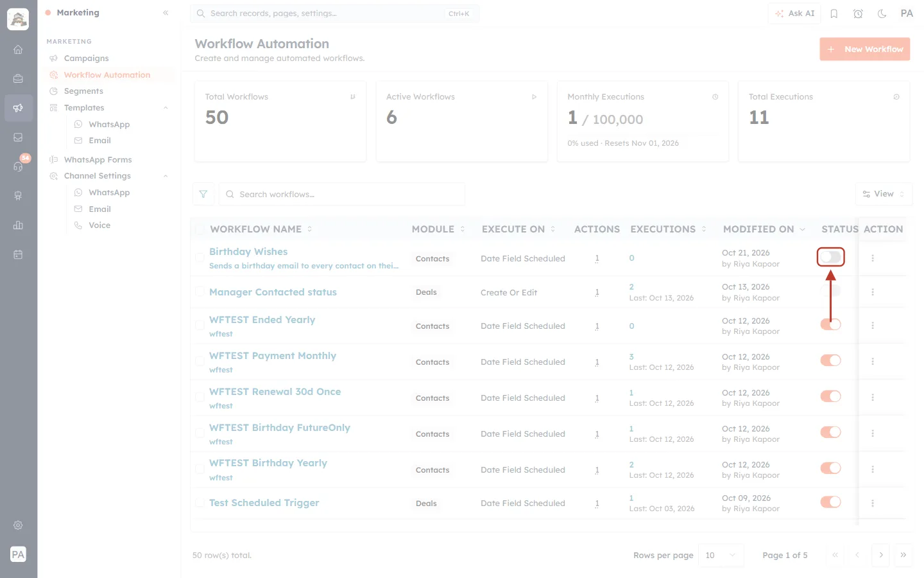924x578 pixels.
Task: Open row actions menu for Test Scheduled Trigger
Action: coord(873,503)
